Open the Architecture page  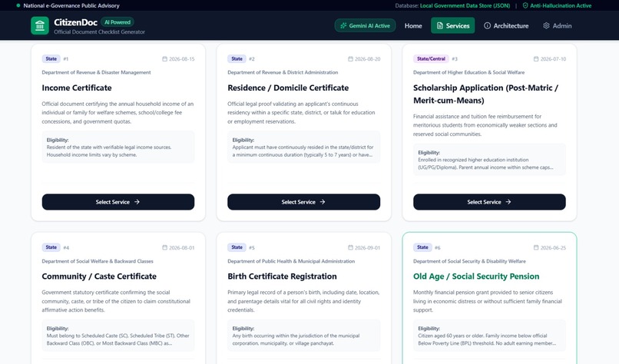tap(506, 25)
